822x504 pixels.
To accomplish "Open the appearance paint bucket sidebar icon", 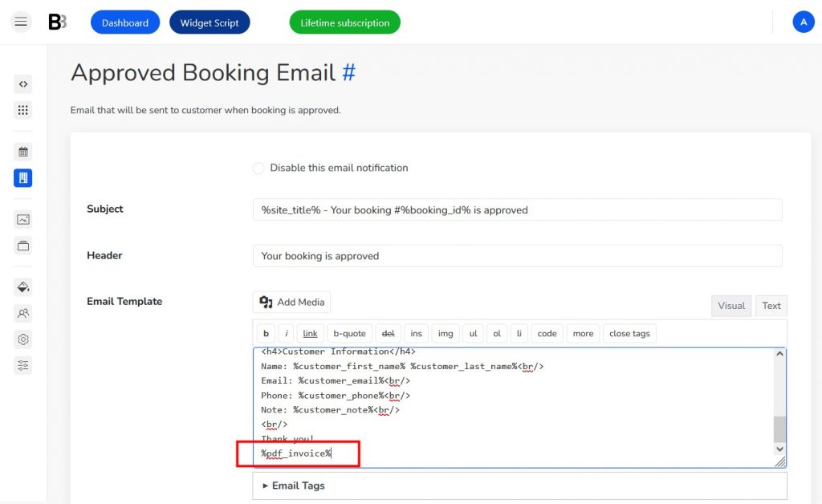I will pyautogui.click(x=22, y=287).
